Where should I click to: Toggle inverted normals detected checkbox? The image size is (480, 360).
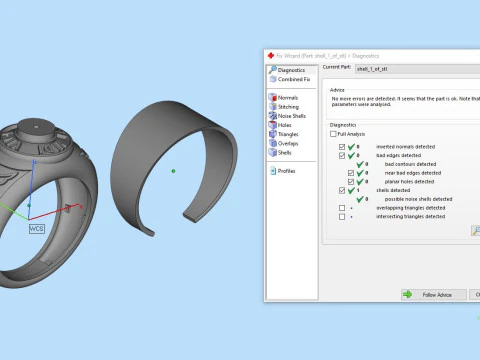(x=342, y=147)
